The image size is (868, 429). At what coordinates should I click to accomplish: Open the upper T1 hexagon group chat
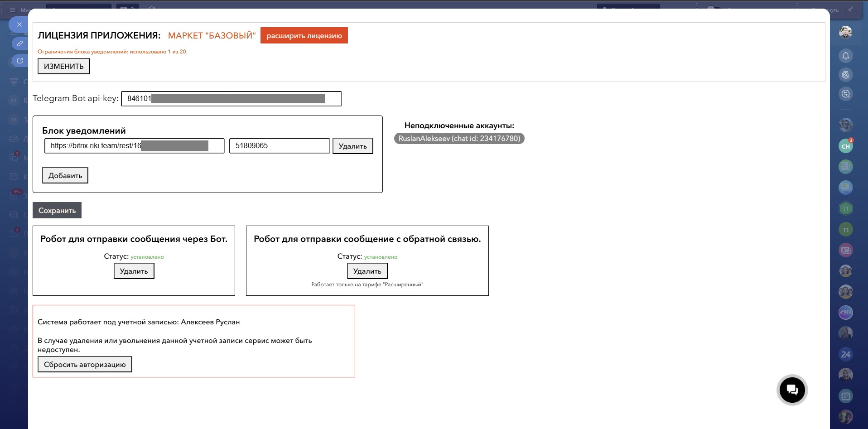(x=845, y=208)
